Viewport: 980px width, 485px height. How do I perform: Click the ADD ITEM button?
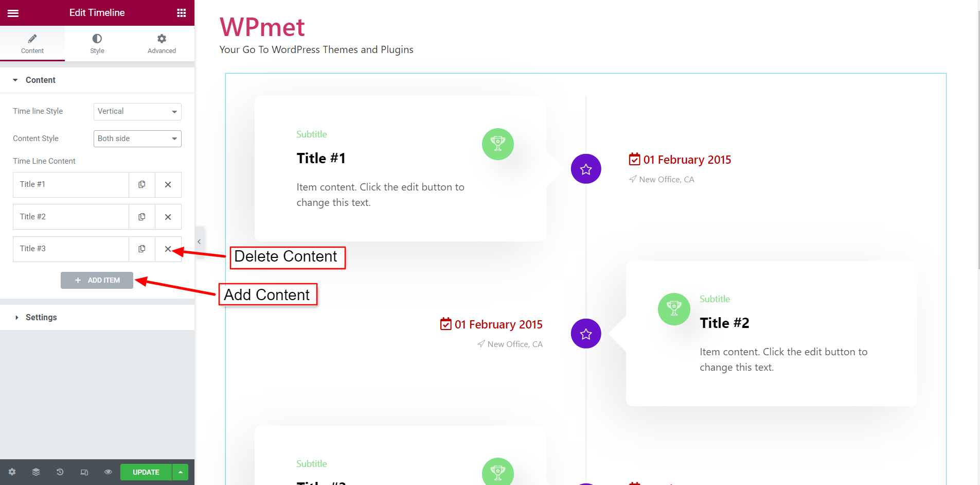click(x=97, y=280)
